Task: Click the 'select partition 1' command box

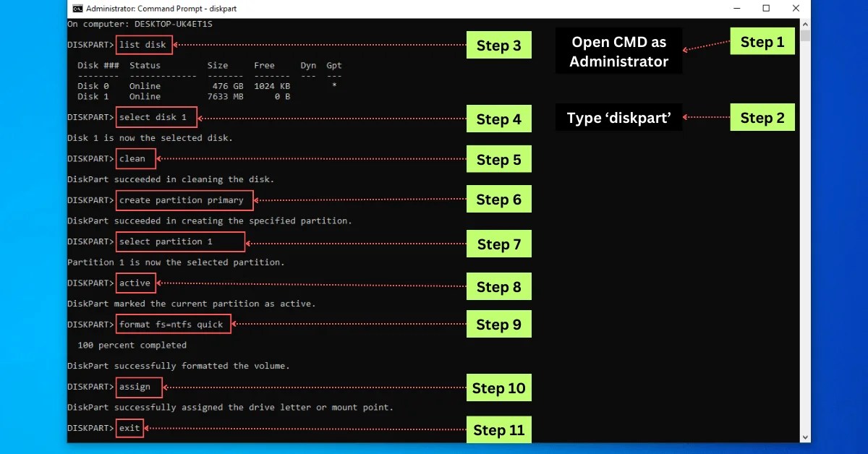Action: tap(179, 241)
